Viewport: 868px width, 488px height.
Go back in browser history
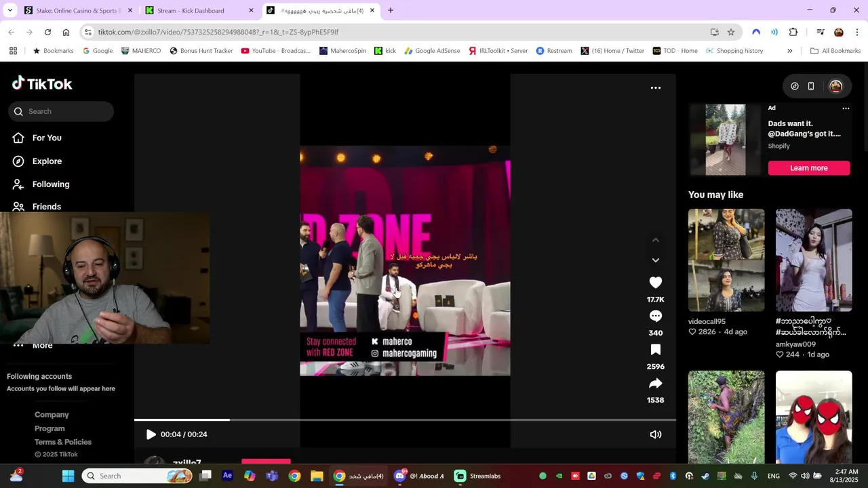tap(11, 32)
